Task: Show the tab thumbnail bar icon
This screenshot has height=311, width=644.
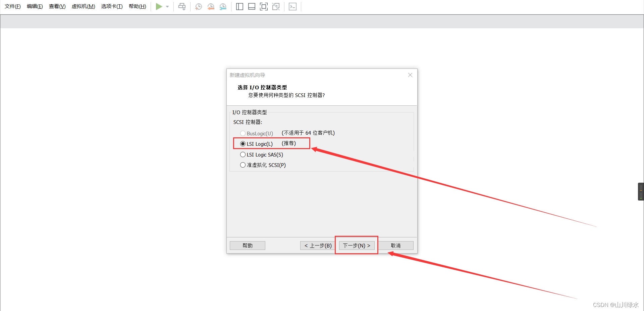Action: (x=252, y=6)
